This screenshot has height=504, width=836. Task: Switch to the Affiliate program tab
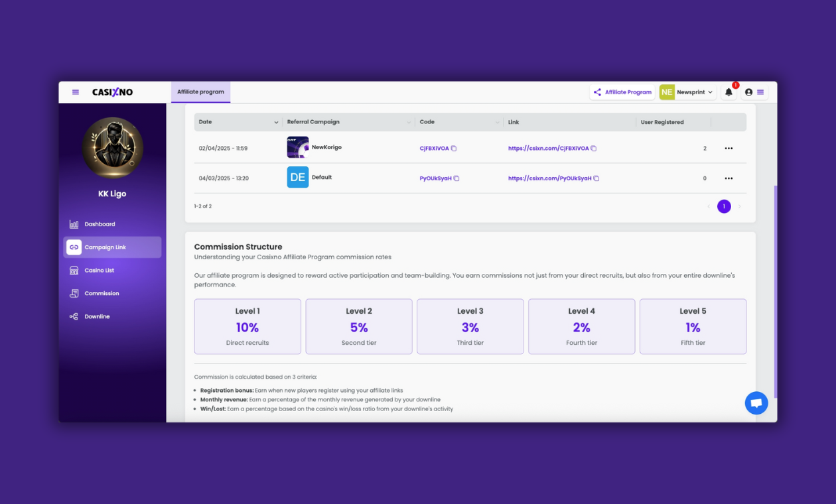click(x=200, y=92)
